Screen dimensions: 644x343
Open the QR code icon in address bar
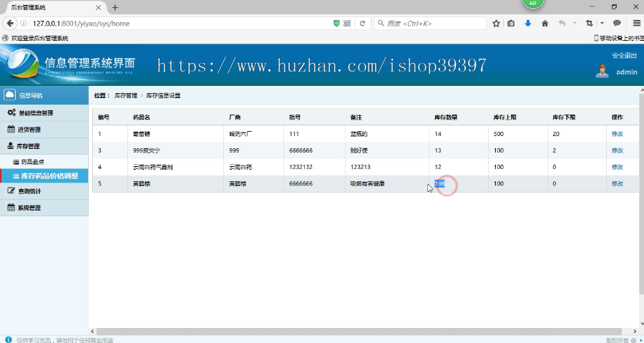pos(347,24)
